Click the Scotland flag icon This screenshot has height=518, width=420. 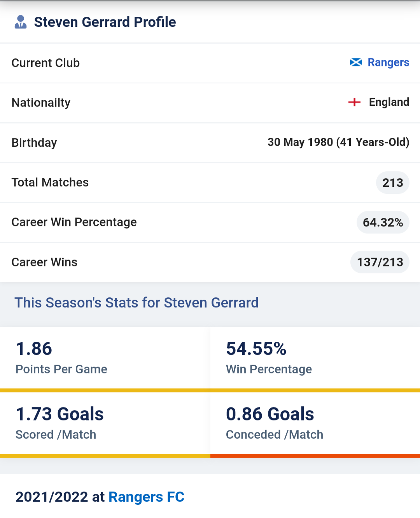[x=356, y=62]
